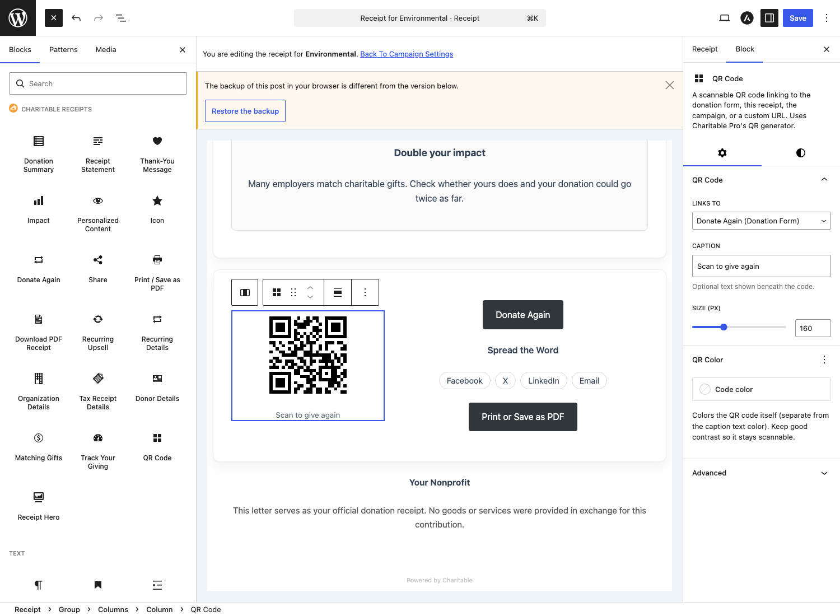Open the block Styles half-circle tab
This screenshot has width=840, height=616.
coord(801,153)
